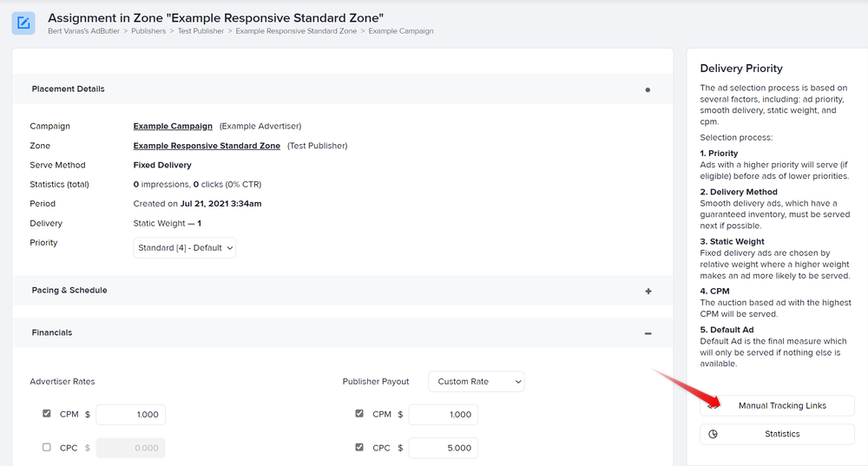Open the Publisher Payout Custom Rate dropdown
868x466 pixels.
(x=476, y=381)
